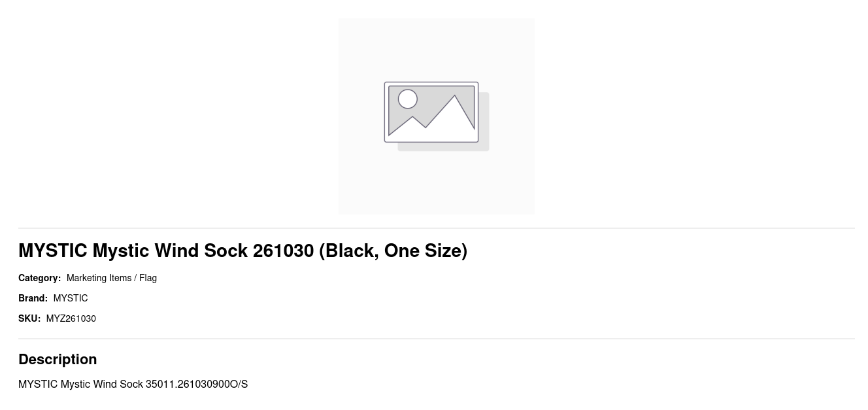Open the "Marketing Items" category link
868x410 pixels.
pyautogui.click(x=99, y=278)
